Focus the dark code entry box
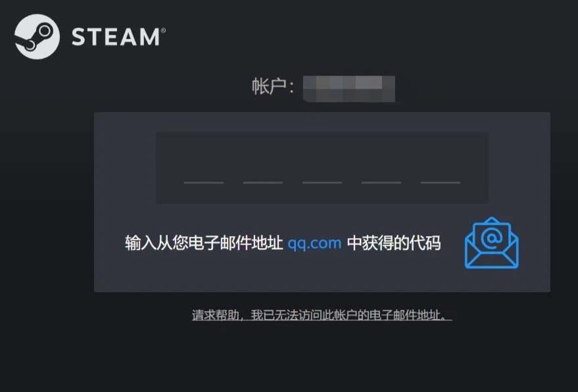The image size is (578, 392). (322, 168)
